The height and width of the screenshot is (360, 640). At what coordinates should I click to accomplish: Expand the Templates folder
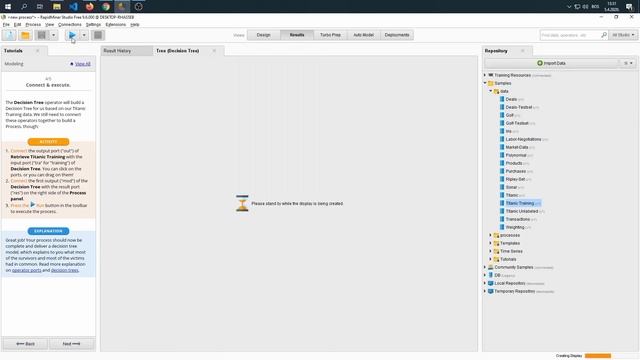point(491,243)
